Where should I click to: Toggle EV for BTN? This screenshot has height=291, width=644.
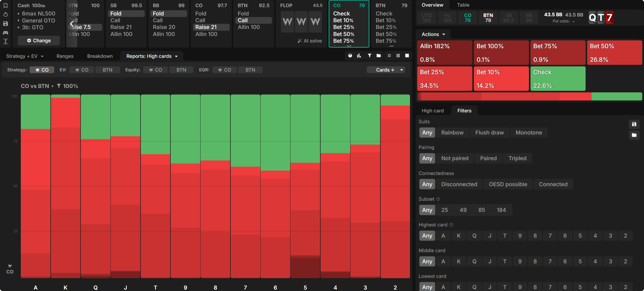(x=108, y=70)
